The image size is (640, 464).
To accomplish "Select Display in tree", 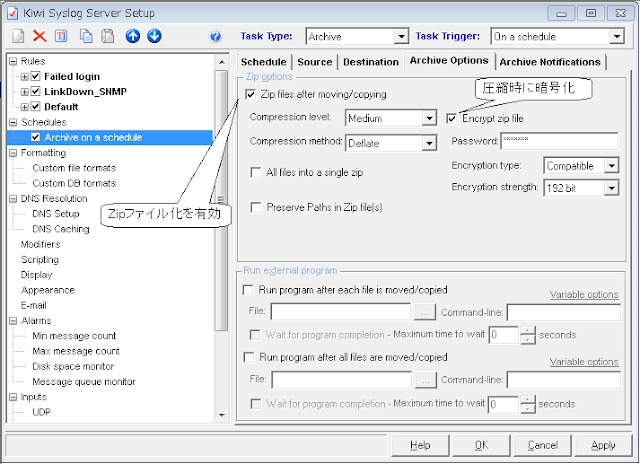I will pos(36,275).
